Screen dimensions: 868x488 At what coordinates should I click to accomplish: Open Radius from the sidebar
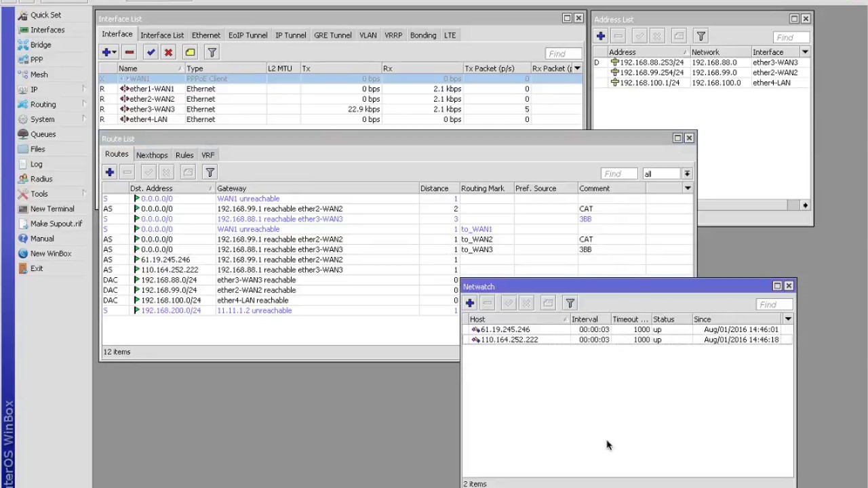point(41,179)
